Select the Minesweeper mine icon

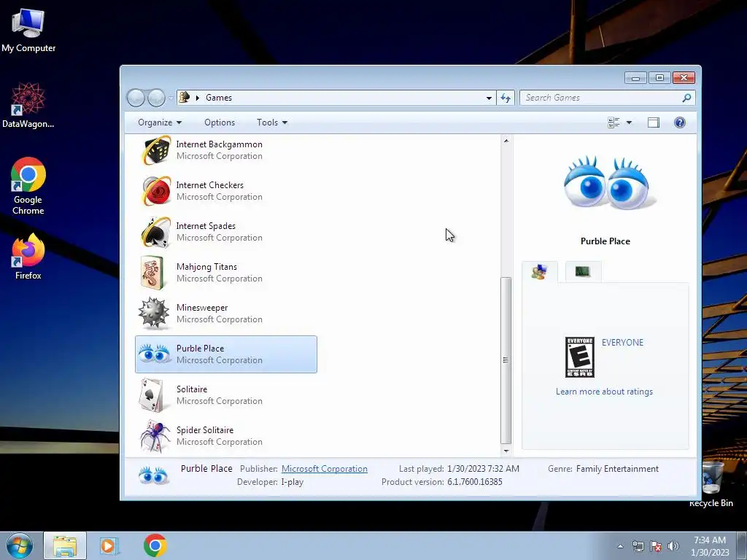click(x=153, y=314)
